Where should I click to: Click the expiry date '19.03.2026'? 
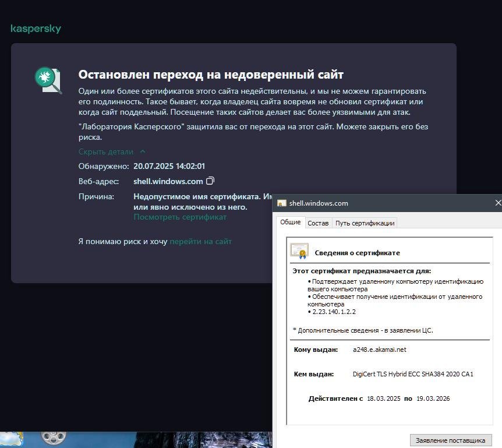click(x=433, y=398)
